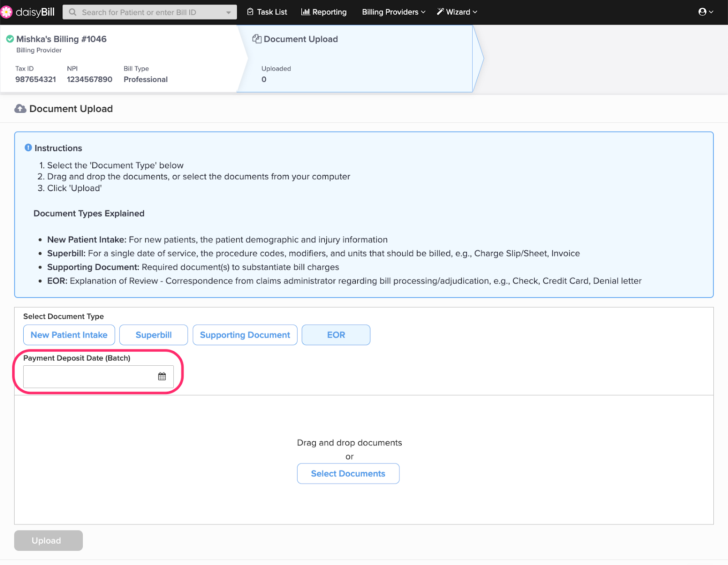Click the cloud upload icon beside heading

pyautogui.click(x=20, y=109)
